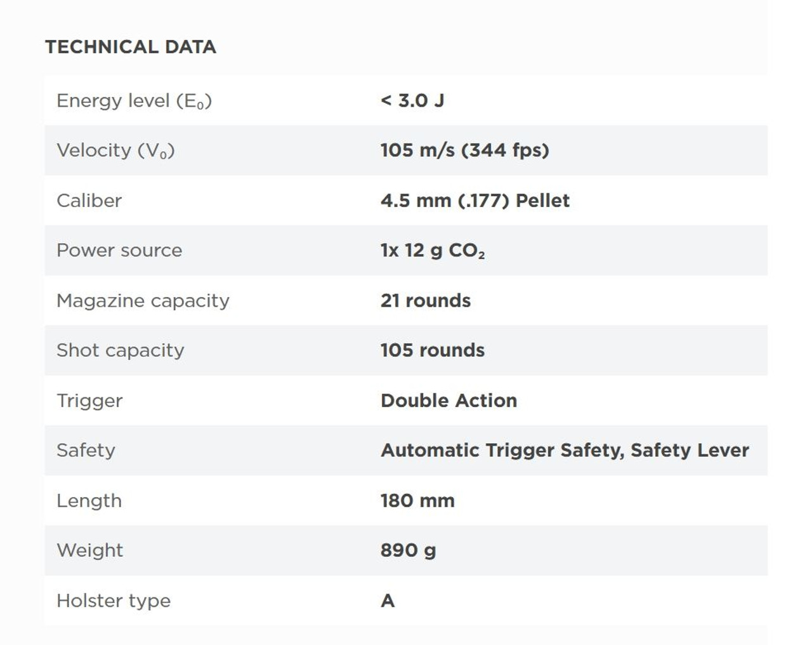Click the 105 m/s (344 fps) value
Viewport: 812px width, 645px height.
[465, 150]
